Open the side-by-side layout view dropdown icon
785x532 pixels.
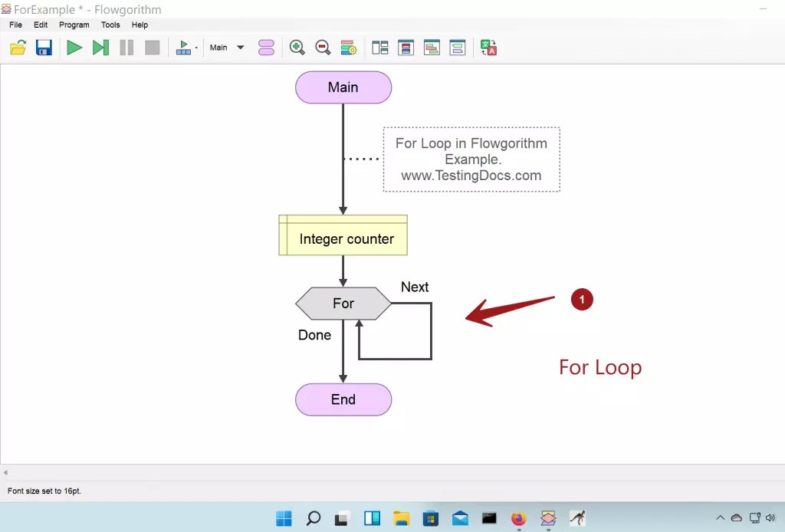tap(379, 47)
